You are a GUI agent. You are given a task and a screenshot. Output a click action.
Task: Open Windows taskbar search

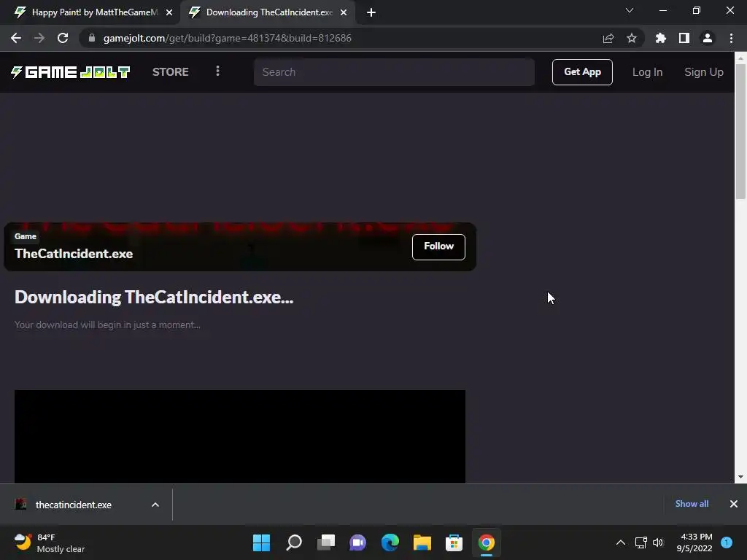294,542
